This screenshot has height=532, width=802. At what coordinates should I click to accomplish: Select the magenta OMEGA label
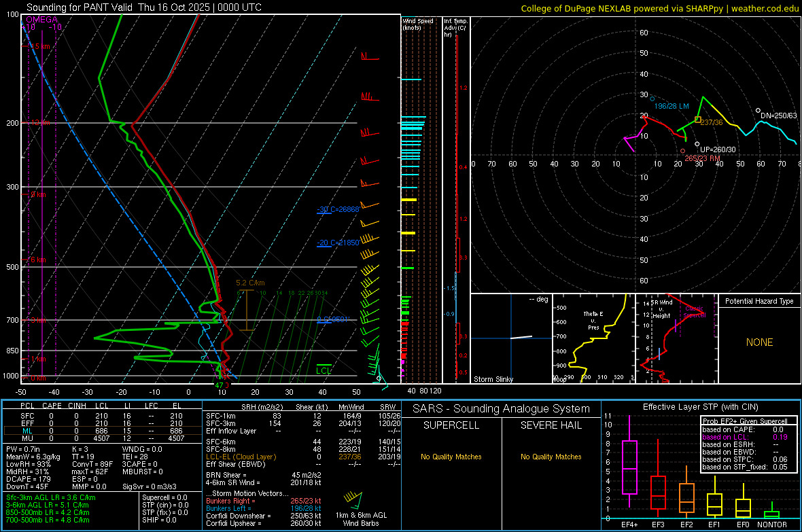tap(42, 20)
